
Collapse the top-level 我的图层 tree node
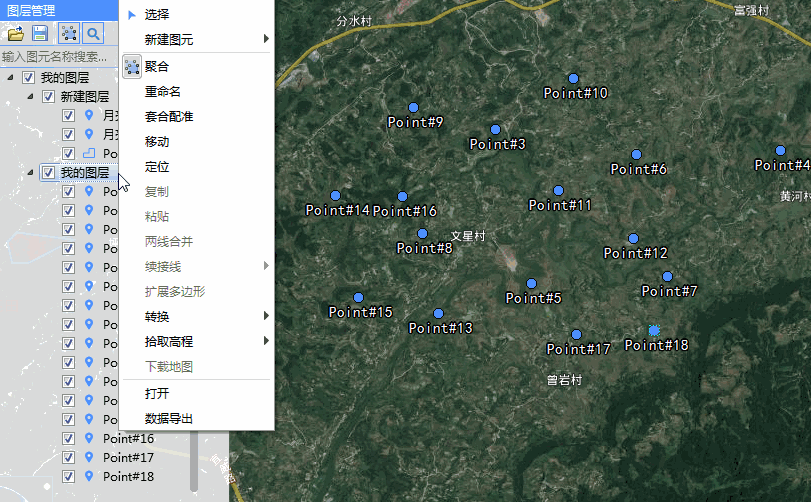click(10, 78)
